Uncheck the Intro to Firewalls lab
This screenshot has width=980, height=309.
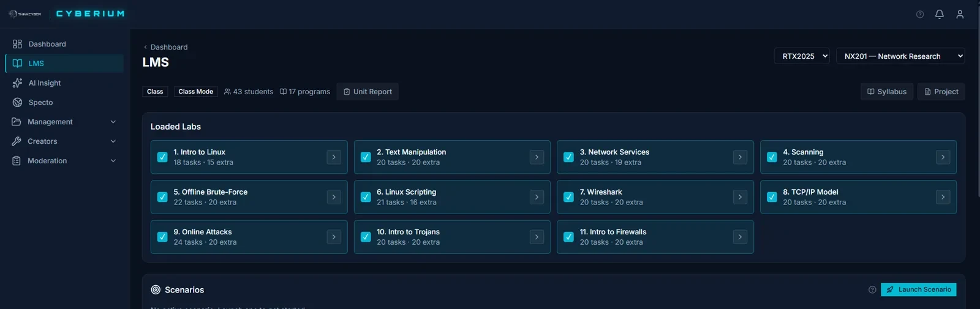pyautogui.click(x=568, y=237)
